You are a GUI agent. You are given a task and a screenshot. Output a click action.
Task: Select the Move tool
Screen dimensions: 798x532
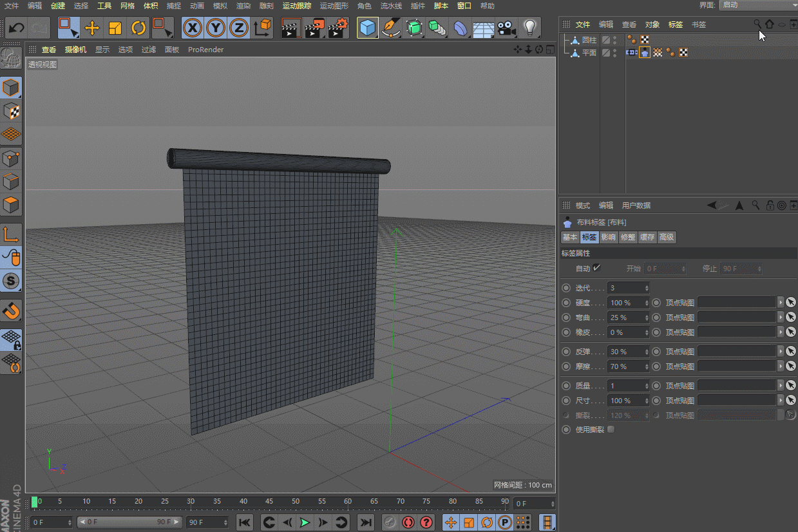click(x=92, y=28)
